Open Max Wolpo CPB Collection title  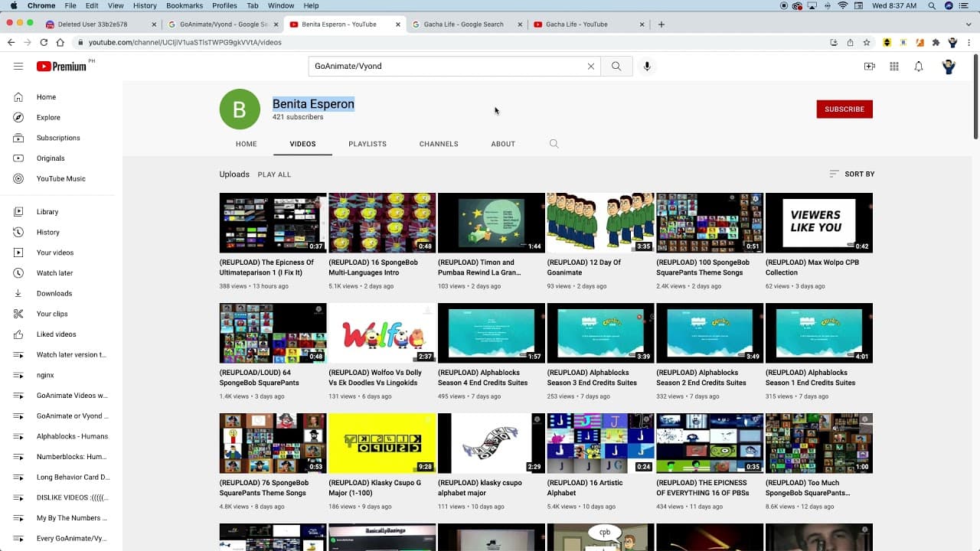[x=812, y=267]
